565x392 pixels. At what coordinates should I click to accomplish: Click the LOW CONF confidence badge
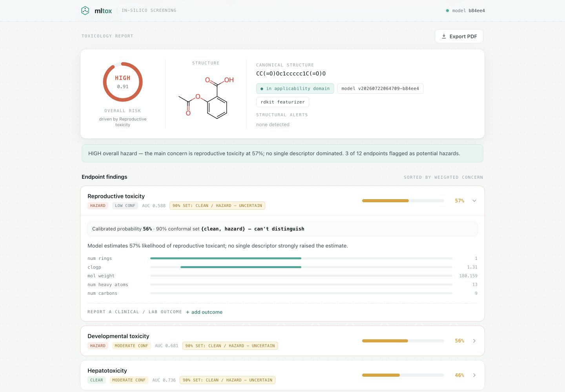pyautogui.click(x=125, y=205)
